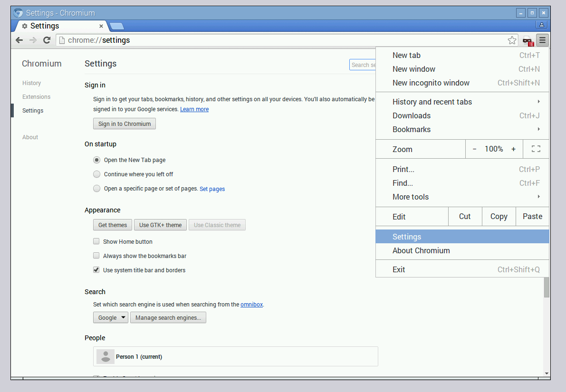
Task: Open the Google search engine dropdown
Action: (x=111, y=318)
